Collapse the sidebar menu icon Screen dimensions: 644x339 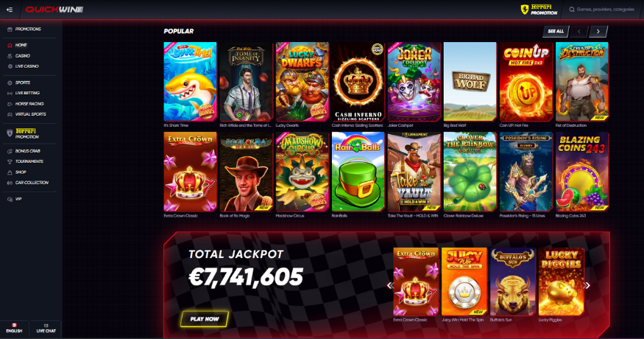tap(10, 10)
